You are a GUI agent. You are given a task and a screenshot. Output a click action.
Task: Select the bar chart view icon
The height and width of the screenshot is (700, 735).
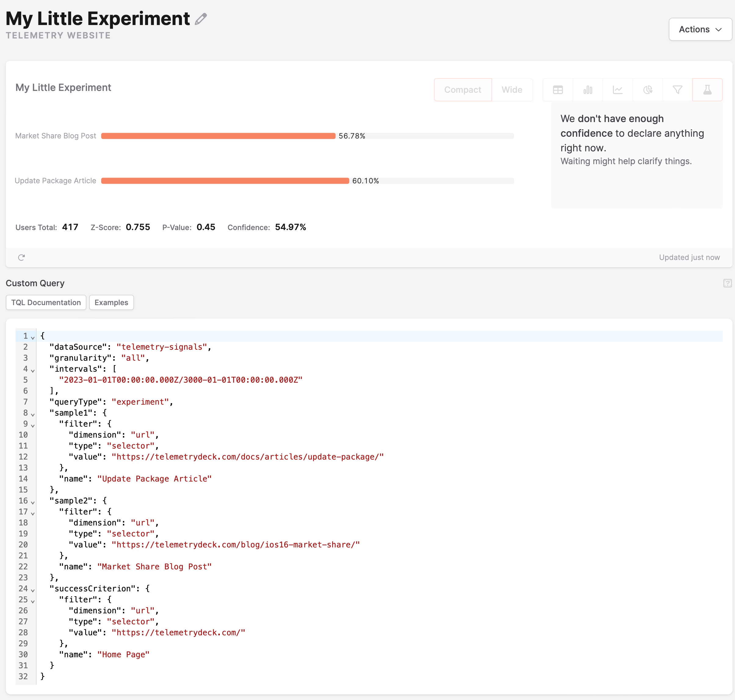(588, 89)
